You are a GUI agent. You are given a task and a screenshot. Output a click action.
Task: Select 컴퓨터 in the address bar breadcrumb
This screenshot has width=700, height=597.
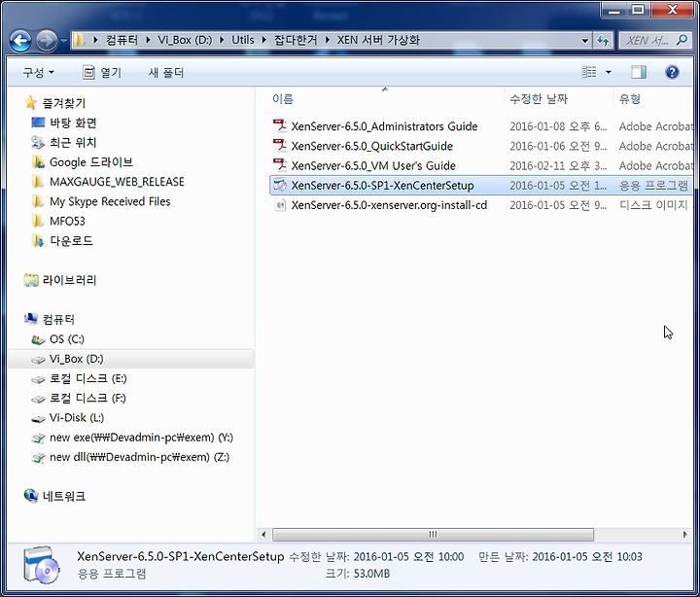[x=122, y=40]
